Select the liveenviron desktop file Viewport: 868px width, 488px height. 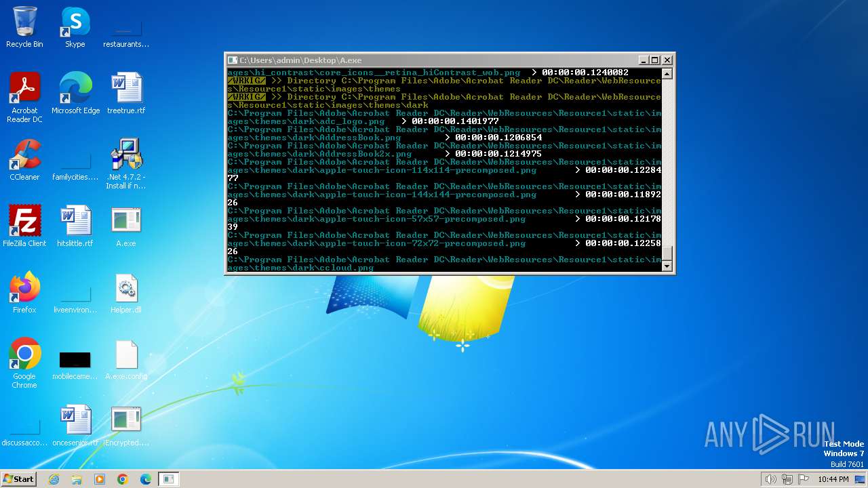[x=75, y=298]
